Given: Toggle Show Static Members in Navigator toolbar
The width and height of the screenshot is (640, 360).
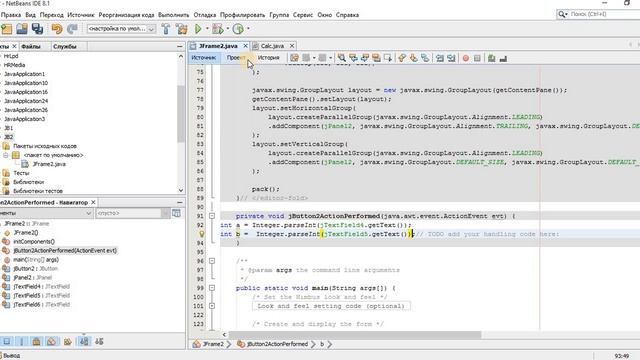Looking at the screenshot, I should 36,342.
